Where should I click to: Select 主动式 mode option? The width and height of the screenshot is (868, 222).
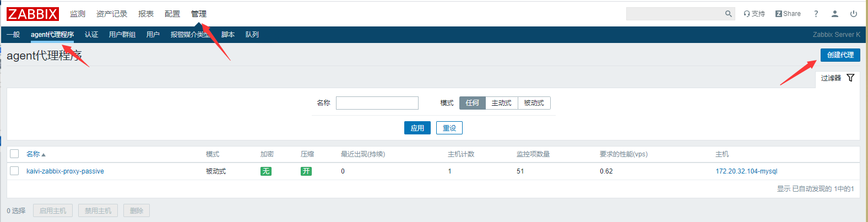[502, 103]
